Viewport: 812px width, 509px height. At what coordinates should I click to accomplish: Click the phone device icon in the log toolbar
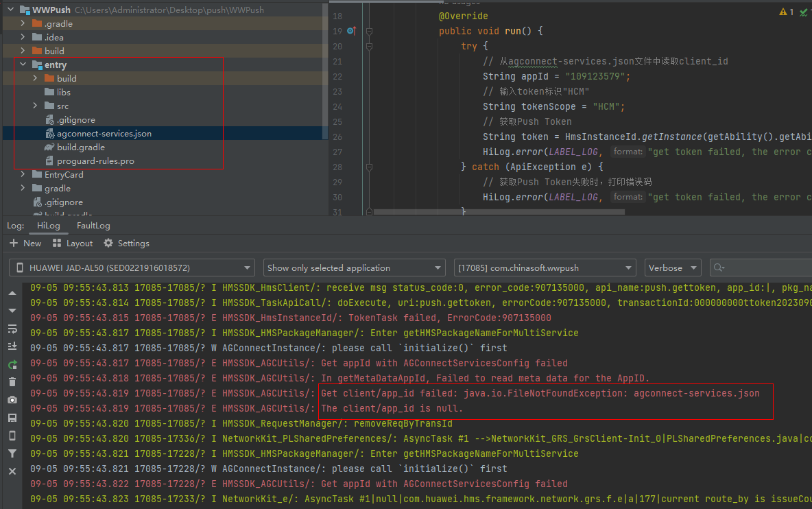coord(12,436)
